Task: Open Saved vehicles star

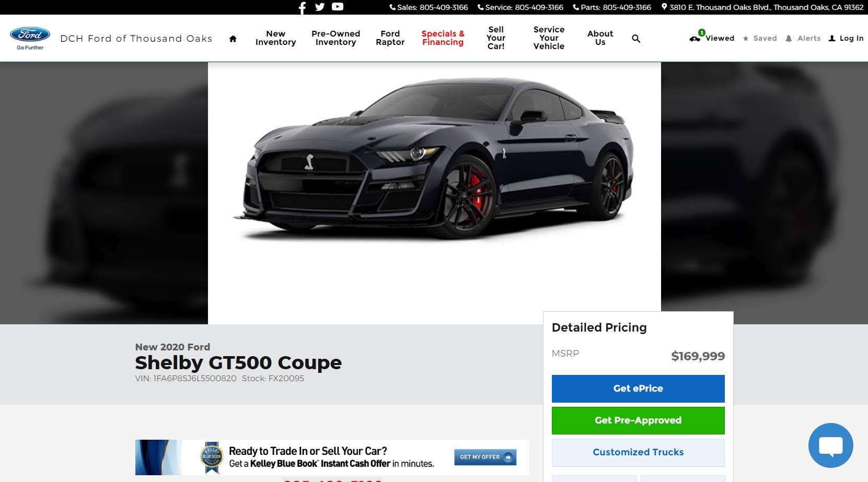Action: click(760, 38)
